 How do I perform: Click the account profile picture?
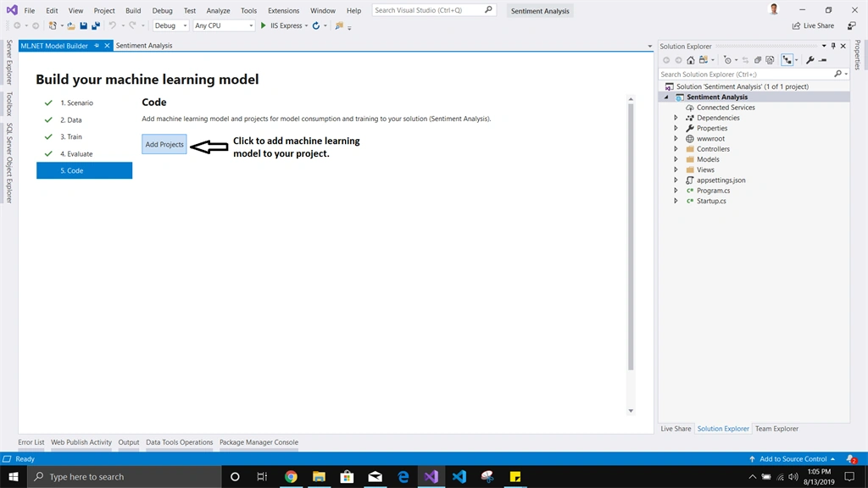(774, 9)
